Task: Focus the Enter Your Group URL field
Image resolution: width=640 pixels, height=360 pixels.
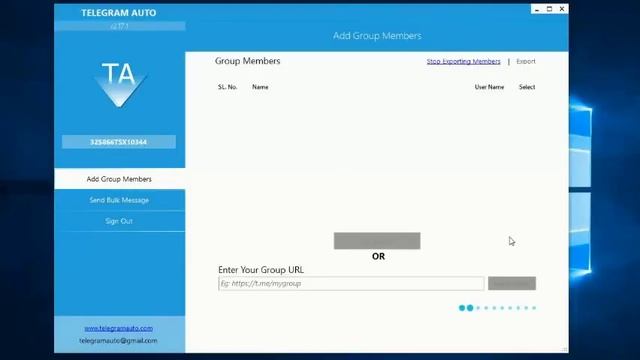Action: coord(351,283)
